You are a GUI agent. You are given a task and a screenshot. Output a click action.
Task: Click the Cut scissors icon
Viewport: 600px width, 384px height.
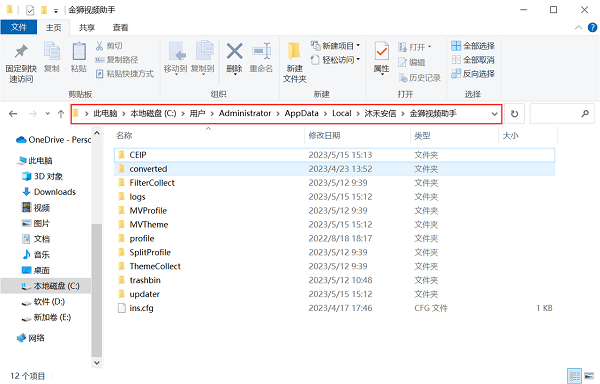(x=99, y=46)
